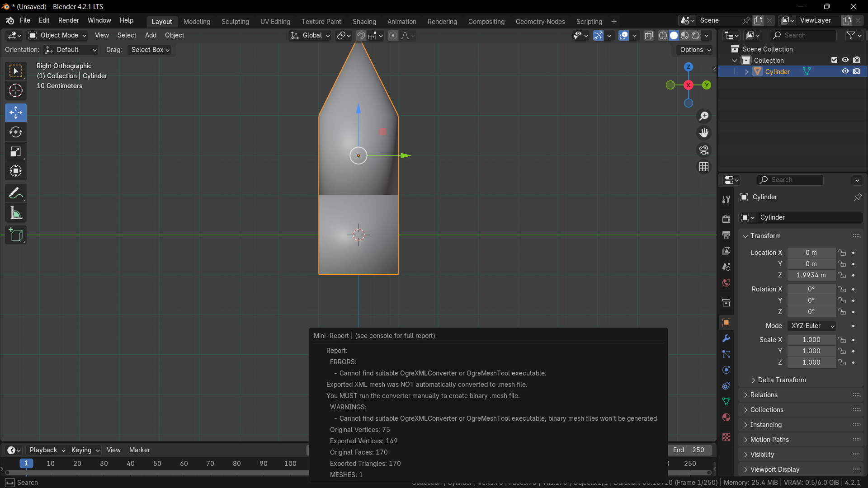Screen dimensions: 868x488
Task: Expand Cylinder in the outliner
Action: pos(746,72)
